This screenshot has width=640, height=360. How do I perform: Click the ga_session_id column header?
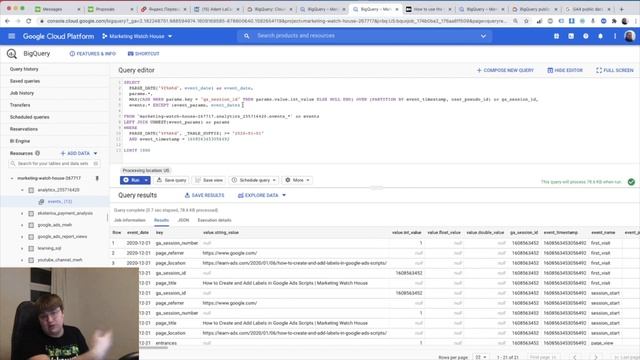point(524,233)
